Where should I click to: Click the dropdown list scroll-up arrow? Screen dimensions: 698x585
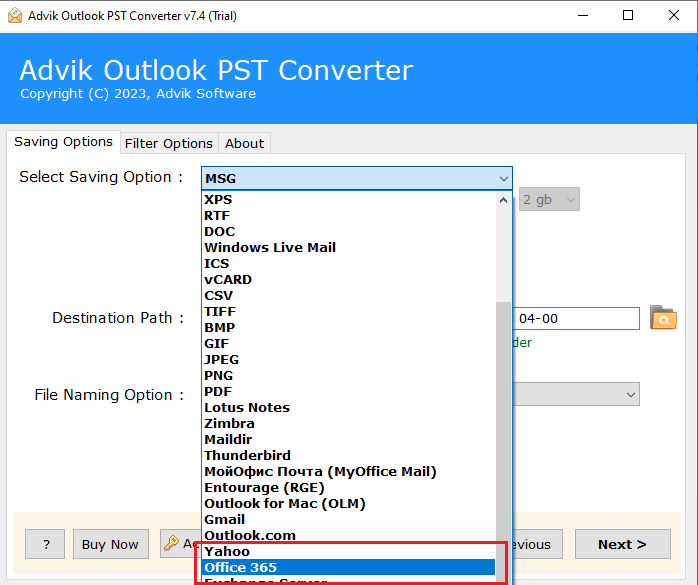coord(503,200)
